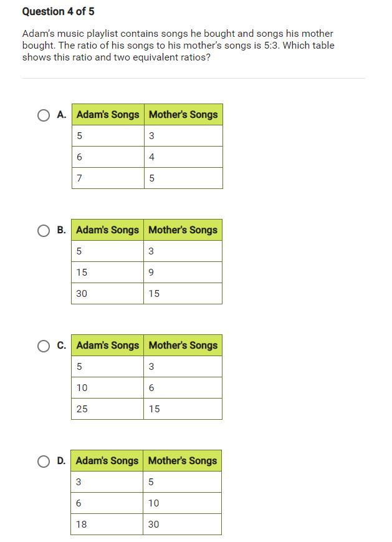This screenshot has width=392, height=542.
Task: Select radio button for answer A
Action: click(x=44, y=115)
